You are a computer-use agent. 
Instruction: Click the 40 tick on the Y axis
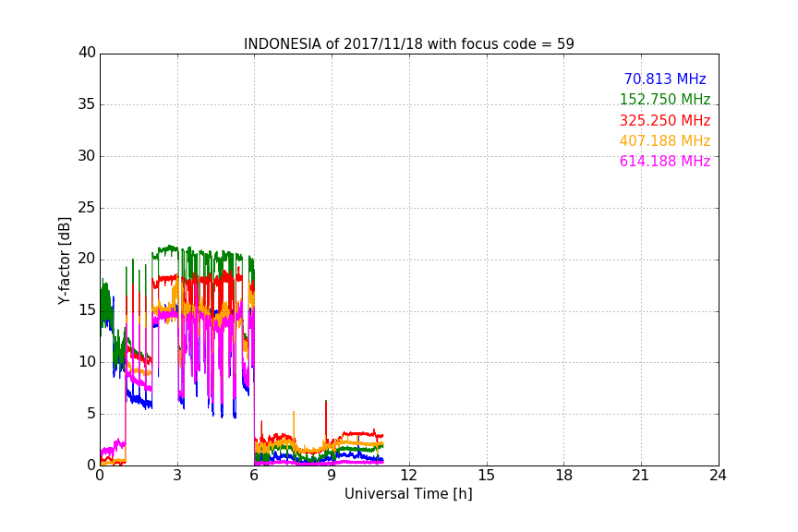pyautogui.click(x=87, y=53)
